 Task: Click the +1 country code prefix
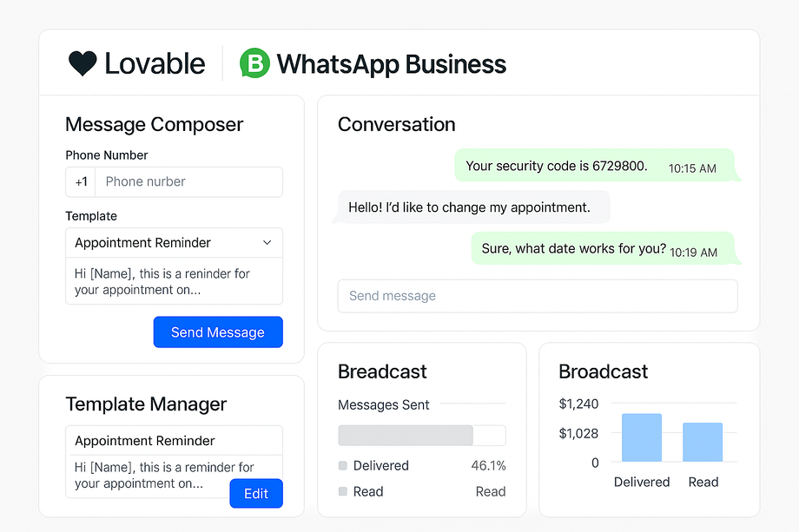click(81, 182)
